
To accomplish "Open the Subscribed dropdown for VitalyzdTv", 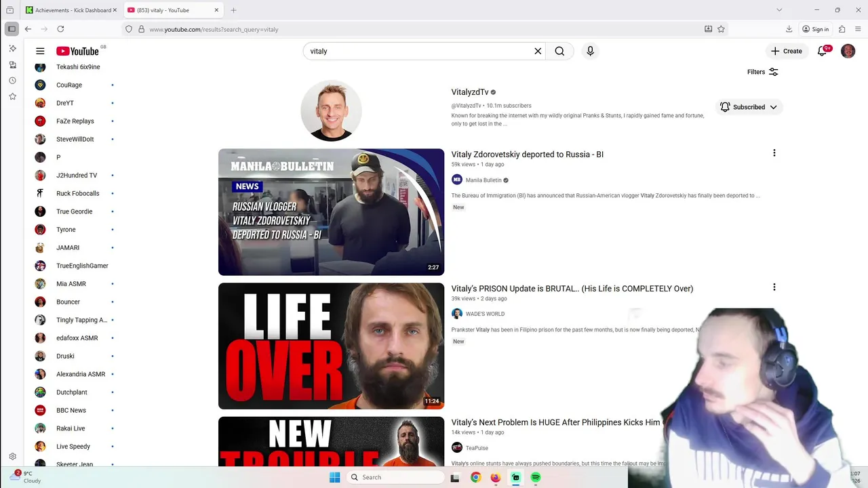I will click(749, 107).
